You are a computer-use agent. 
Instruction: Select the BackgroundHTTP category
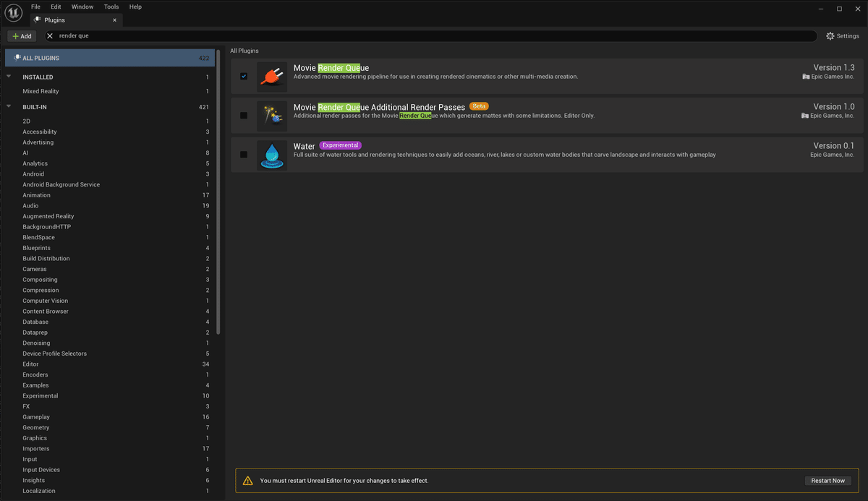point(110,227)
